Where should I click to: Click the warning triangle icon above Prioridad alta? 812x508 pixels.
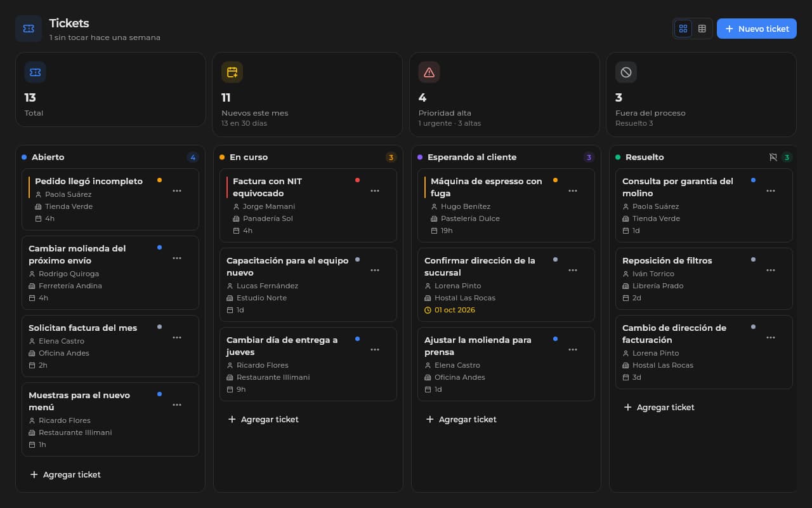point(429,72)
